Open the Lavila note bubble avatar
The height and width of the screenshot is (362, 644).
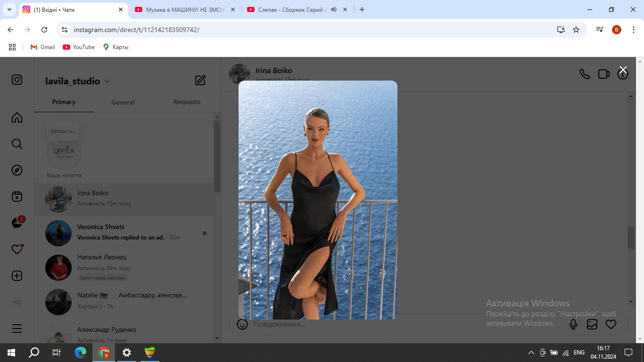pos(64,153)
